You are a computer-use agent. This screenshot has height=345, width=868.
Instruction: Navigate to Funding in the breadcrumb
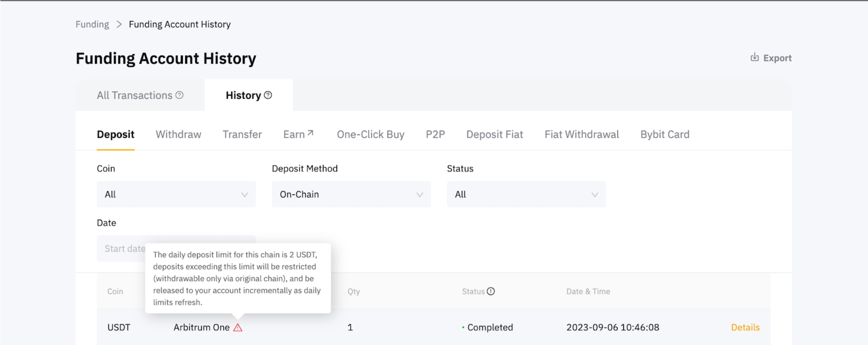tap(92, 24)
